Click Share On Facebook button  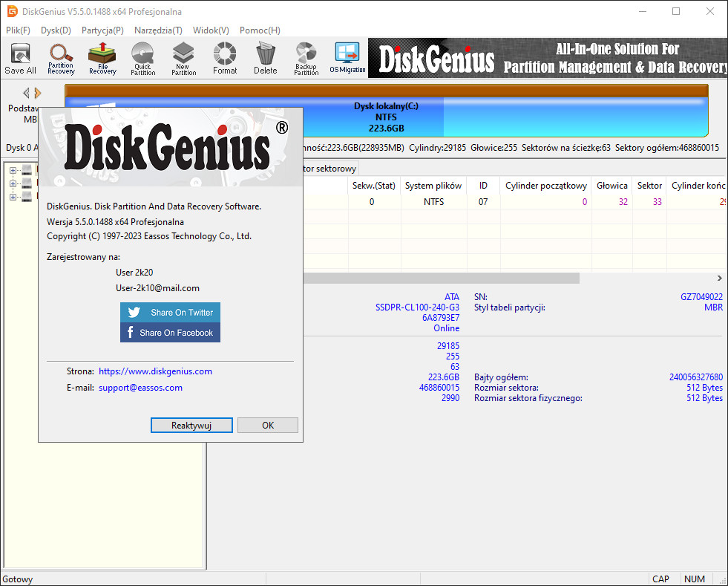point(170,332)
